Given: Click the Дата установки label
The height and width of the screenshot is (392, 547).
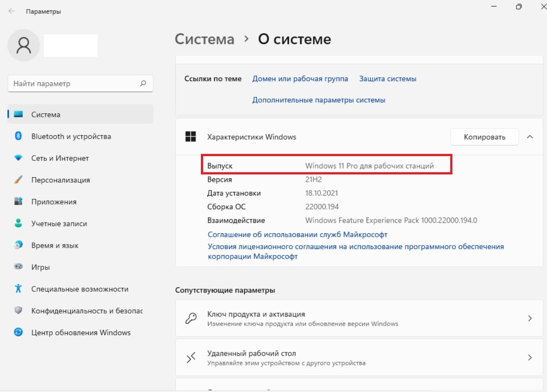Looking at the screenshot, I should click(234, 193).
